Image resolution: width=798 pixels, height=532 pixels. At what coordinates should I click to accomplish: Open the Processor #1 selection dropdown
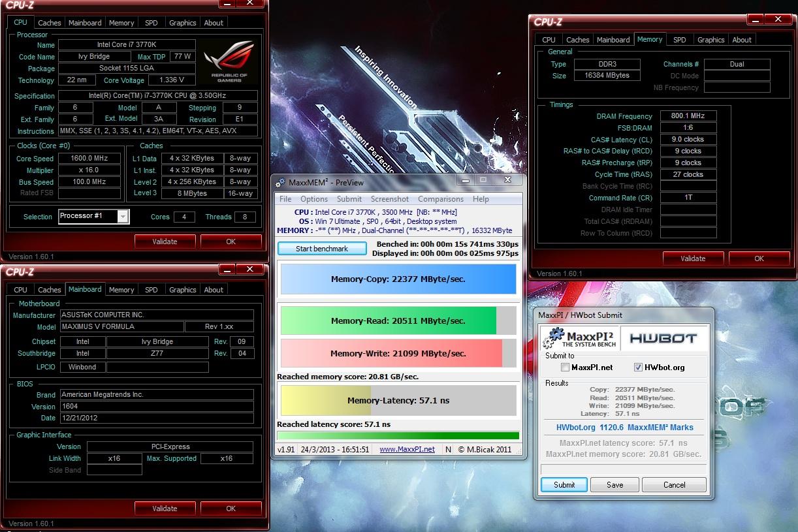coord(123,216)
